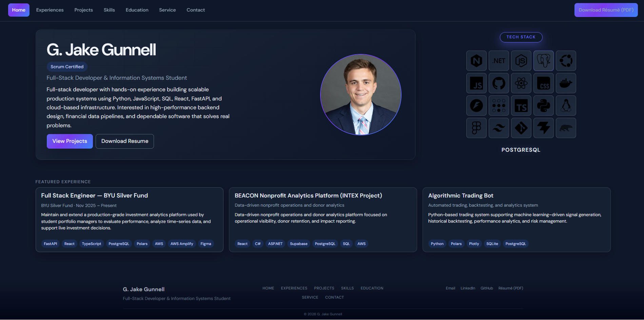644x320 pixels.
Task: Click the SQLite tag
Action: coord(492,244)
